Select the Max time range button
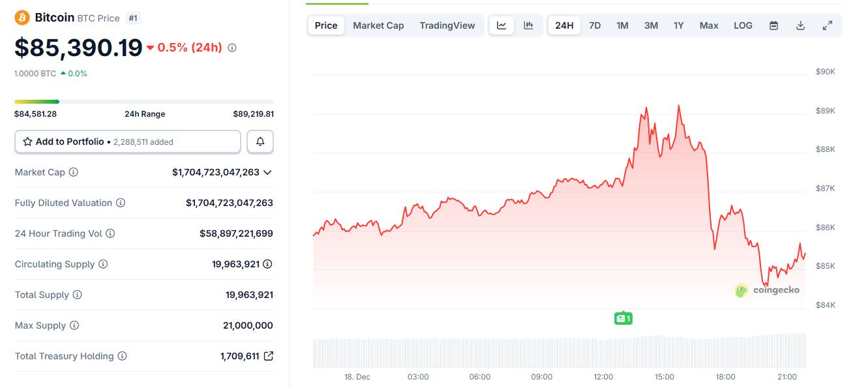The image size is (868, 388). 709,25
